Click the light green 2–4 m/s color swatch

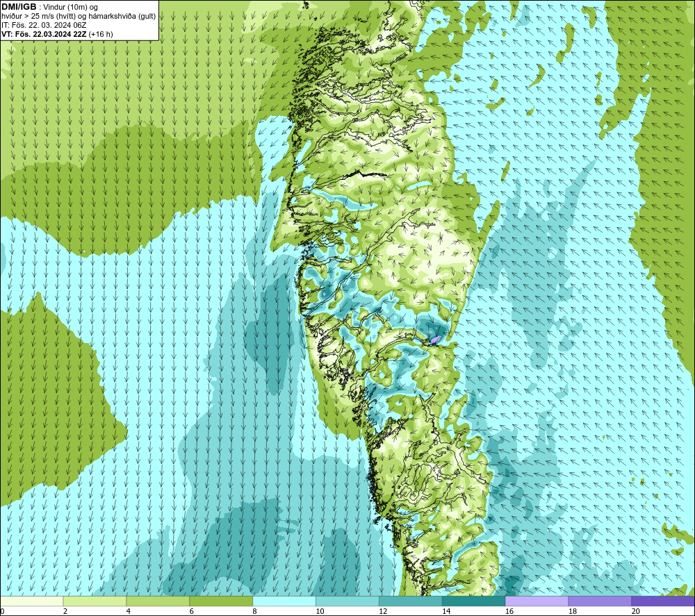tap(95, 601)
